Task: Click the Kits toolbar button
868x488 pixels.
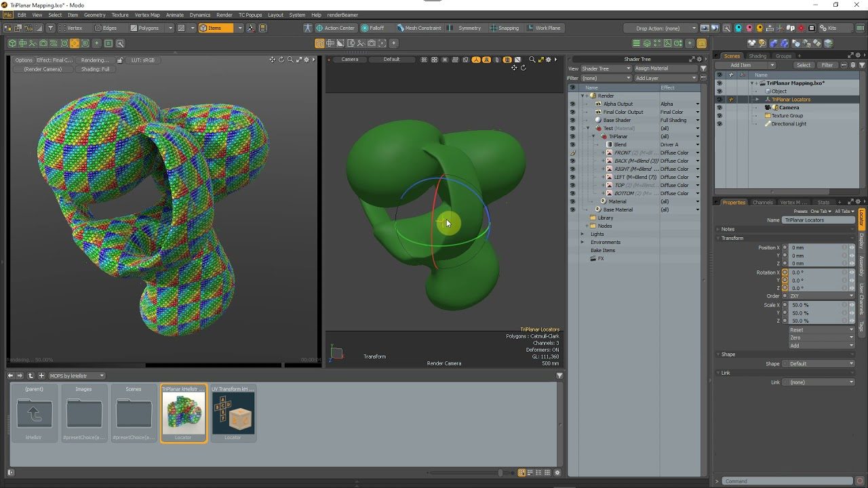Action: point(828,28)
